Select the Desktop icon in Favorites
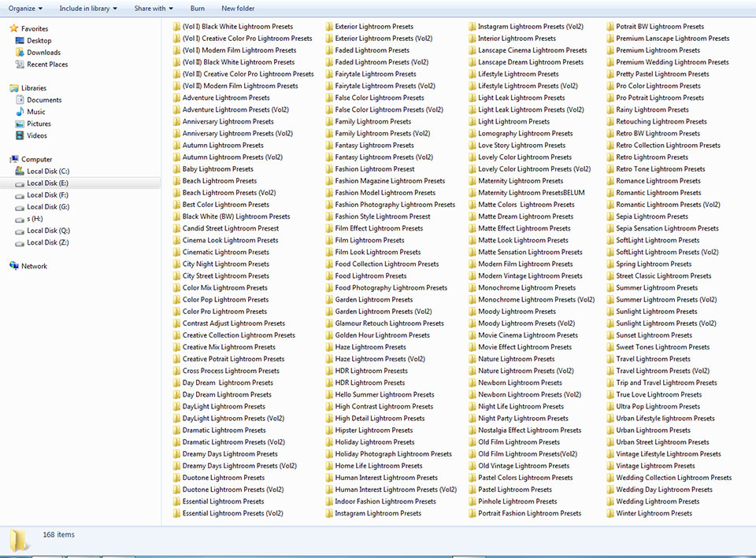 (x=20, y=40)
